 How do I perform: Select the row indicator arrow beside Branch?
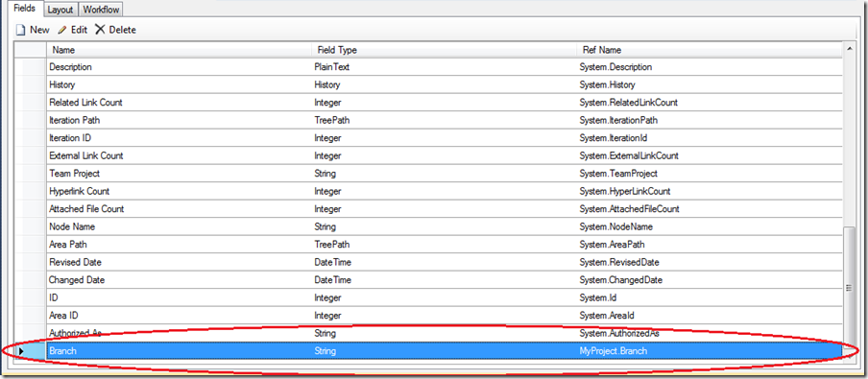pyautogui.click(x=21, y=351)
